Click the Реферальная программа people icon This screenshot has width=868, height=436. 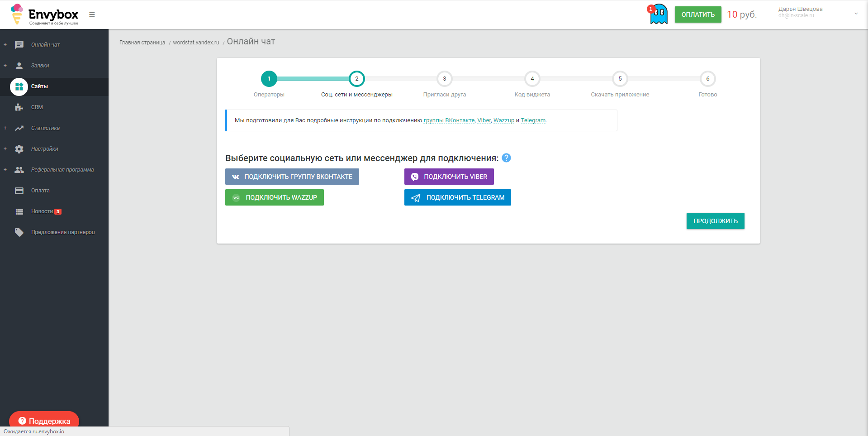click(x=19, y=170)
